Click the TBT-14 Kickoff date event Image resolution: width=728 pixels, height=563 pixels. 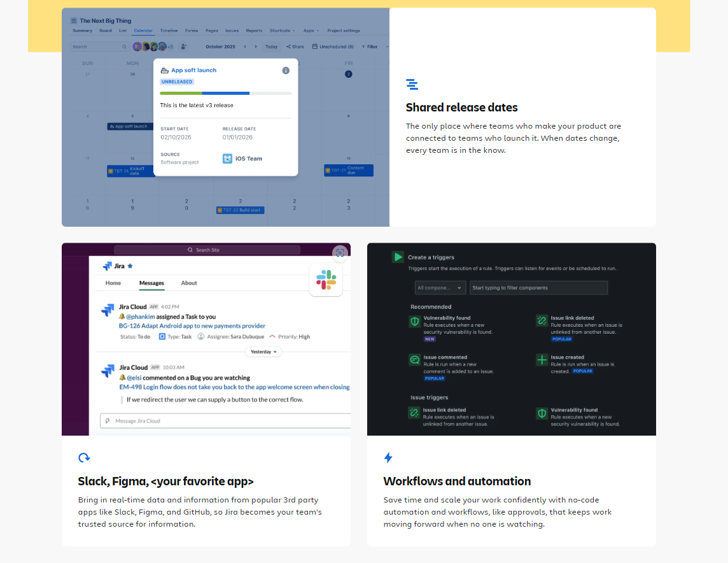(131, 171)
